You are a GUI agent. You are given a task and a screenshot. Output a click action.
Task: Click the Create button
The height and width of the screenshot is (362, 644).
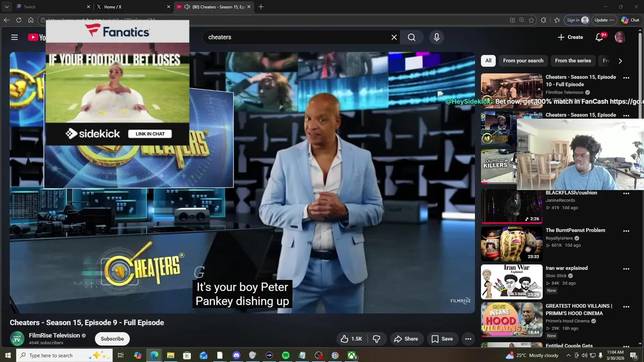tap(570, 37)
